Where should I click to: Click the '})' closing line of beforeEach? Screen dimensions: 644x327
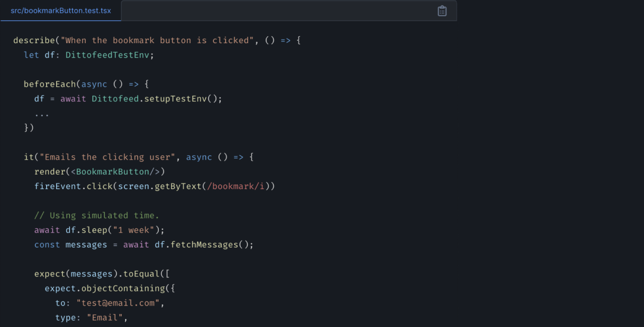click(x=29, y=128)
